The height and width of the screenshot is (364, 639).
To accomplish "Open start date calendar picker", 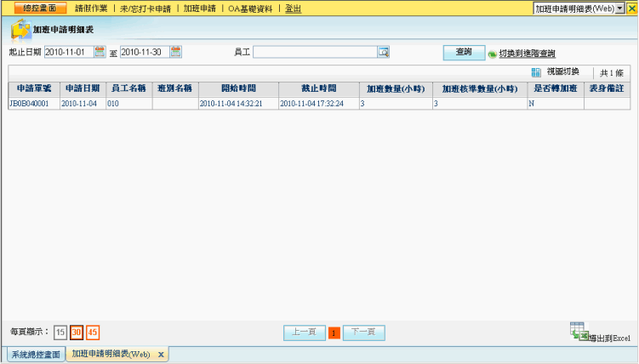I will click(x=100, y=52).
